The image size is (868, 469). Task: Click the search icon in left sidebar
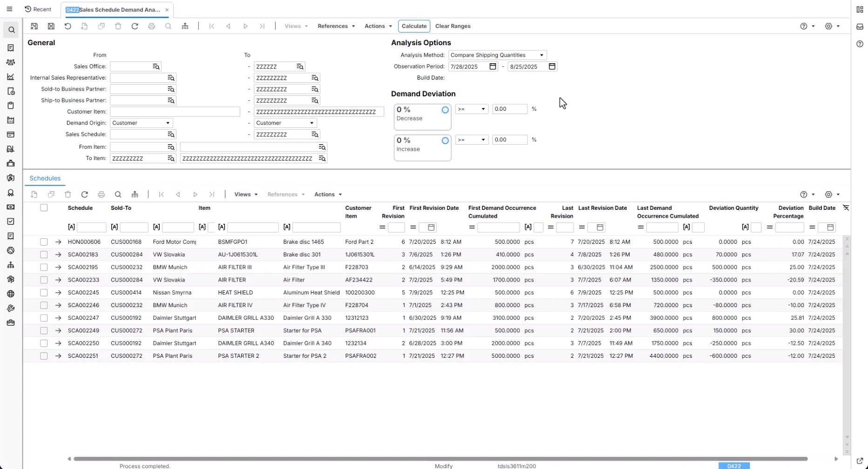[x=11, y=30]
